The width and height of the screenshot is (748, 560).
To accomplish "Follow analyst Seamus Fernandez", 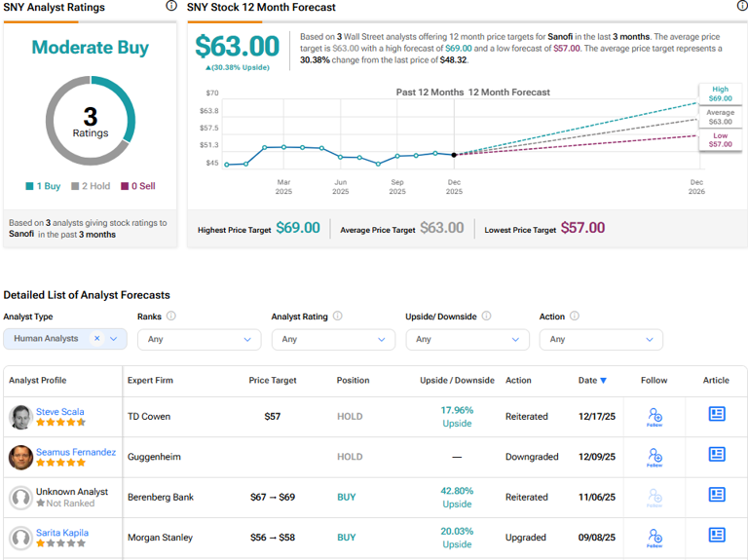I will pyautogui.click(x=654, y=457).
